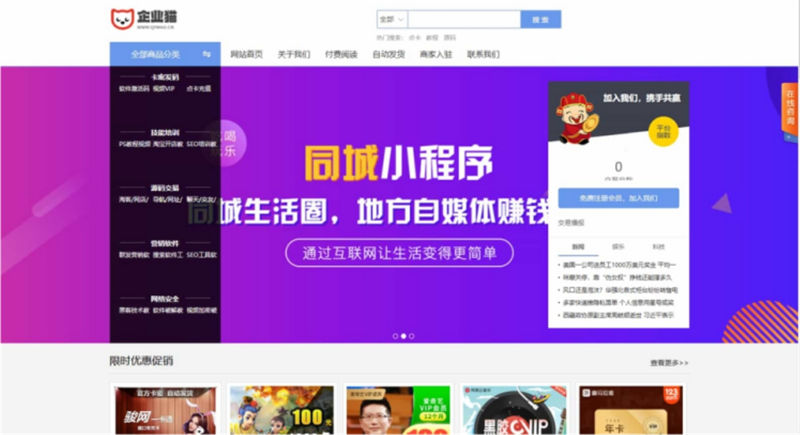Expand the 卡密发码 category section

(x=164, y=76)
